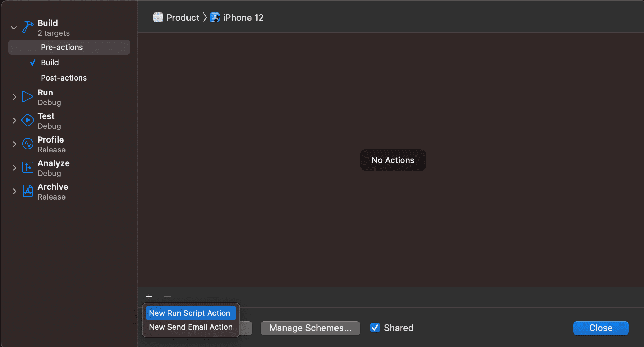Choose New Run Script Action
This screenshot has width=644, height=347.
pos(190,313)
